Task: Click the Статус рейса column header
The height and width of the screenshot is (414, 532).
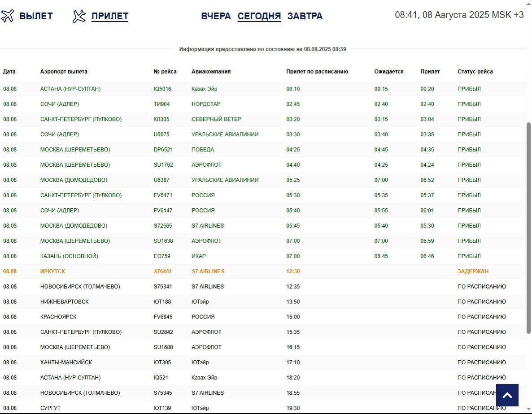Action: coord(475,72)
